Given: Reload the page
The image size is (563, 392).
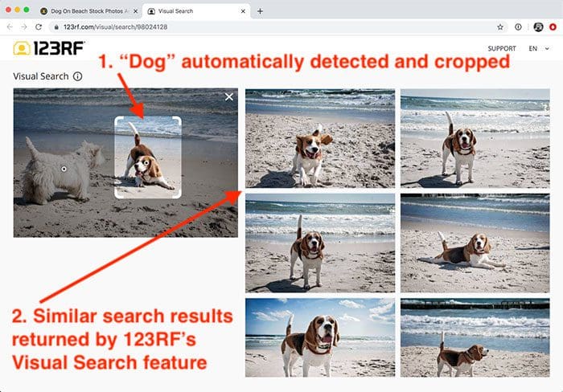Looking at the screenshot, I should (39, 27).
